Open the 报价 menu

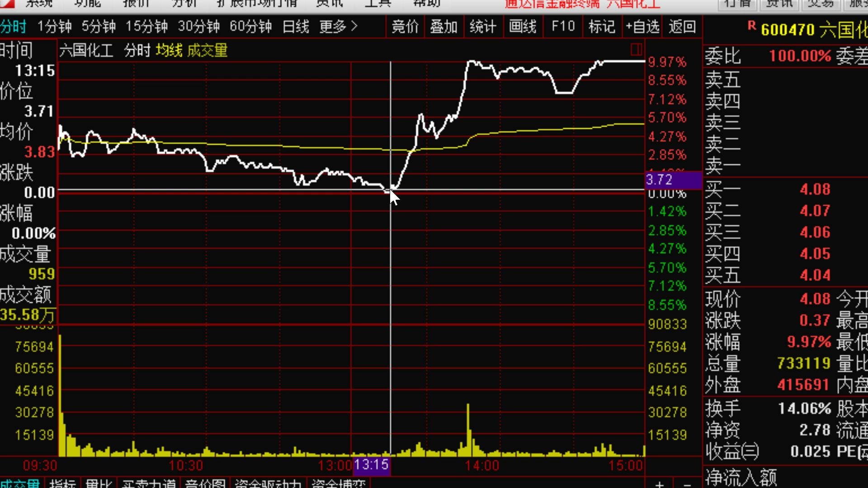point(136,4)
